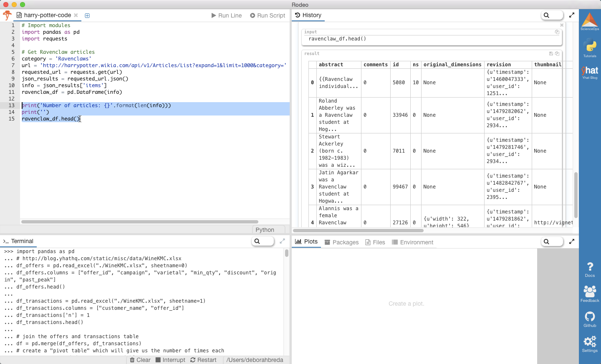
Task: Click code line 'import requests'
Action: coord(44,39)
